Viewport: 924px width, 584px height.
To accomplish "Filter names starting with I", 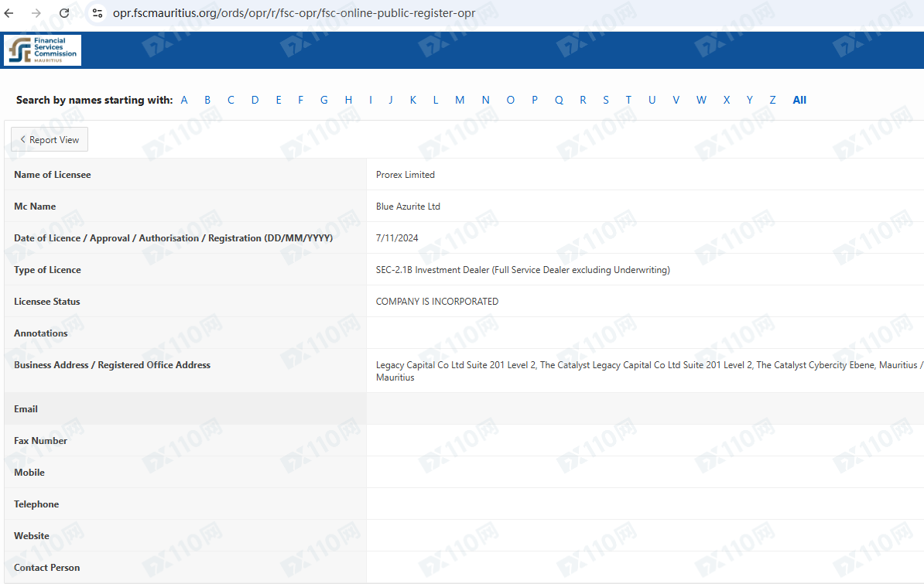I will point(371,101).
